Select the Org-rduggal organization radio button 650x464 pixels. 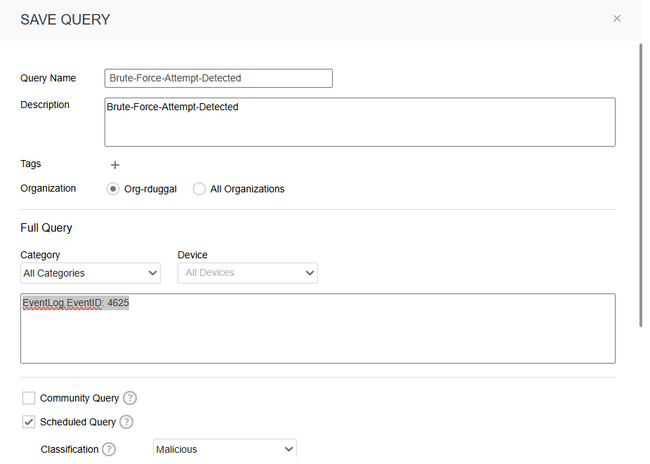click(x=113, y=189)
